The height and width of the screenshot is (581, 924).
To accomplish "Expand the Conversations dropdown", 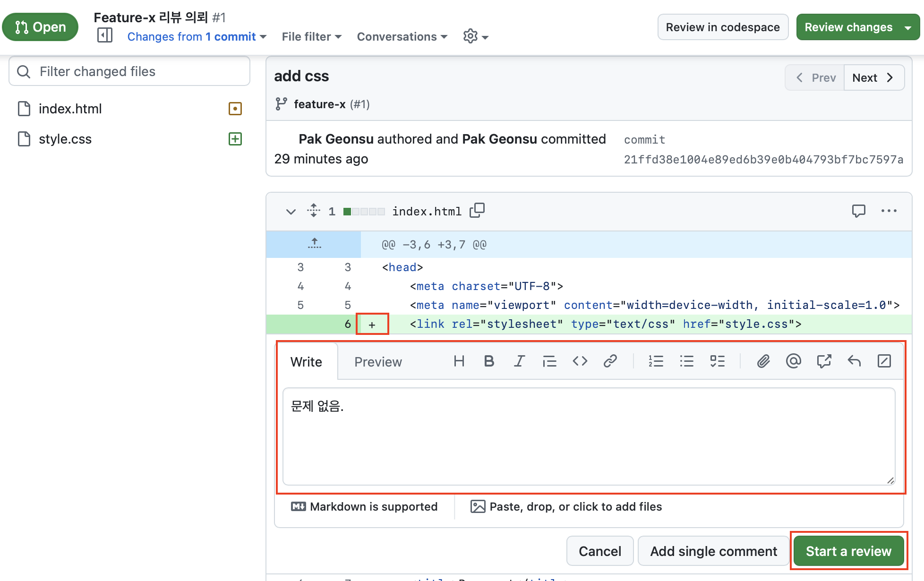I will pyautogui.click(x=402, y=37).
